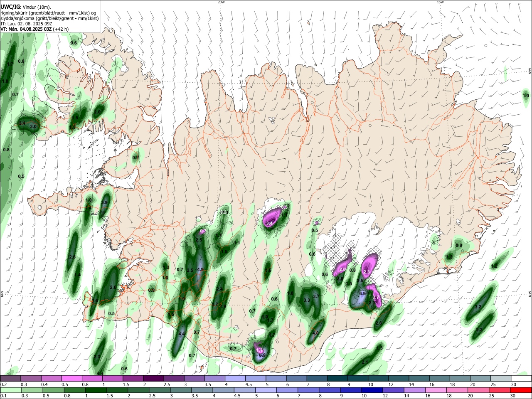Click the '3.2' value offshore to the southeast
532x399 pixels.
478,307
